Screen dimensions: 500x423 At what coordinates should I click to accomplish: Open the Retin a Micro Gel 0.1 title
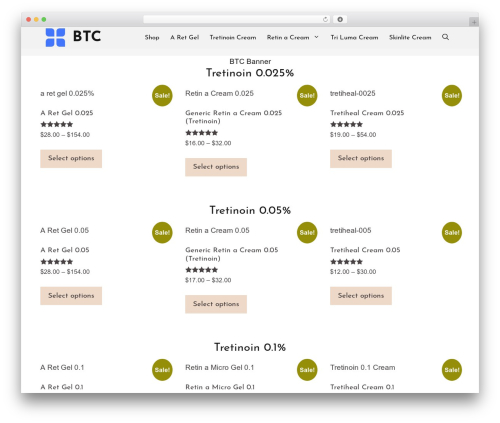coord(220,387)
